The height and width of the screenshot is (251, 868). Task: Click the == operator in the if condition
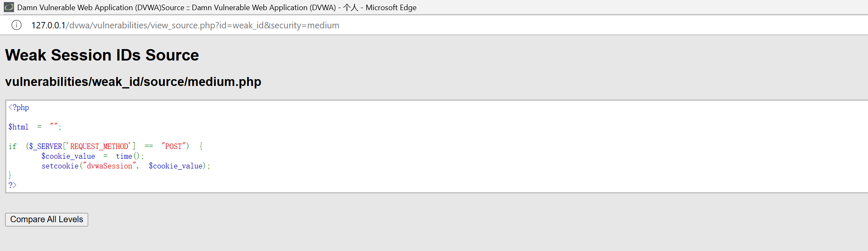pyautogui.click(x=149, y=146)
